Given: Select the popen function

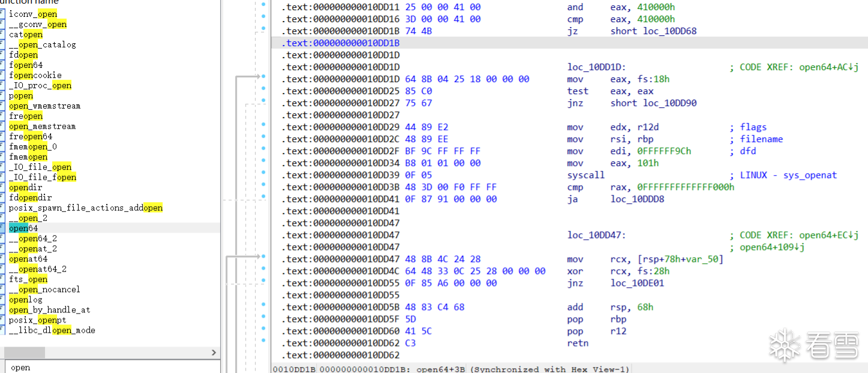Looking at the screenshot, I should coord(21,95).
